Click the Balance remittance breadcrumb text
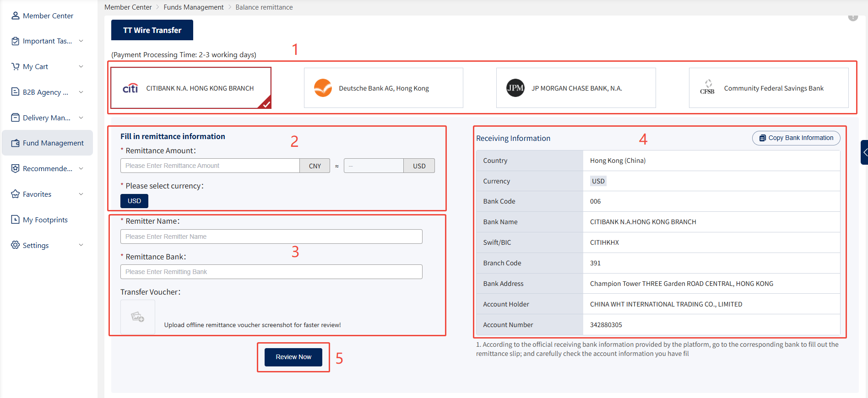This screenshot has height=398, width=868. pyautogui.click(x=264, y=7)
